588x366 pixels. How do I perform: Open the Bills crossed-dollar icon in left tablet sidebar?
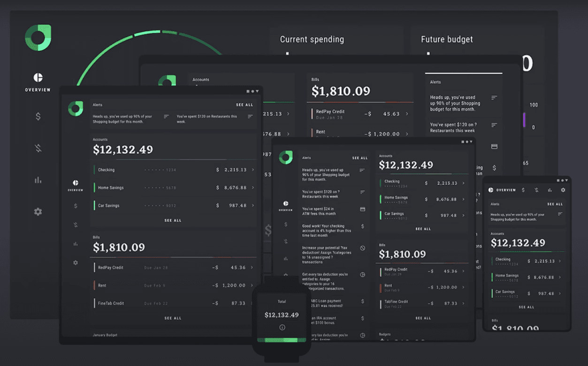76,225
